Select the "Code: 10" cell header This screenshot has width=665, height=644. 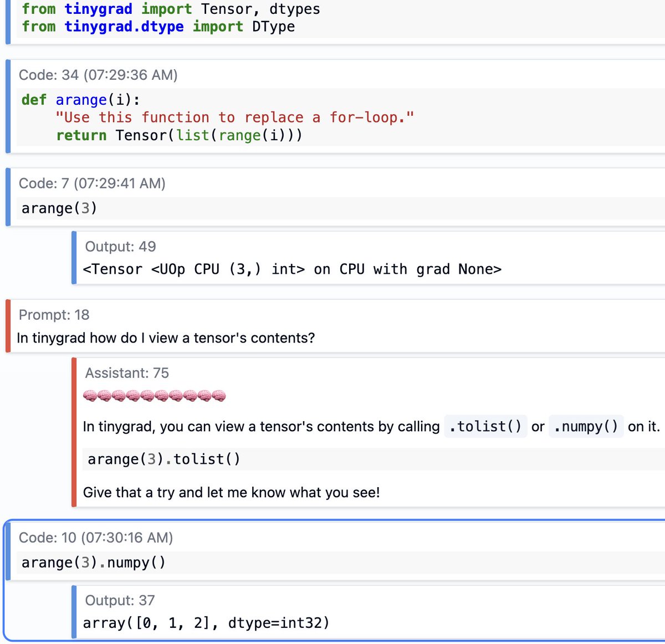pyautogui.click(x=96, y=538)
